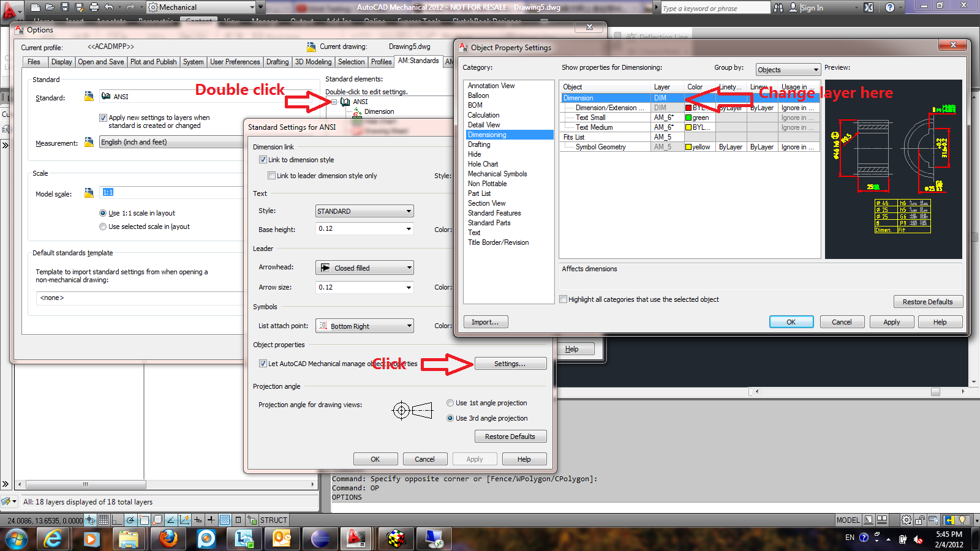The width and height of the screenshot is (980, 551).
Task: Select 'Use 1st angle projection' radio button
Action: coord(450,403)
